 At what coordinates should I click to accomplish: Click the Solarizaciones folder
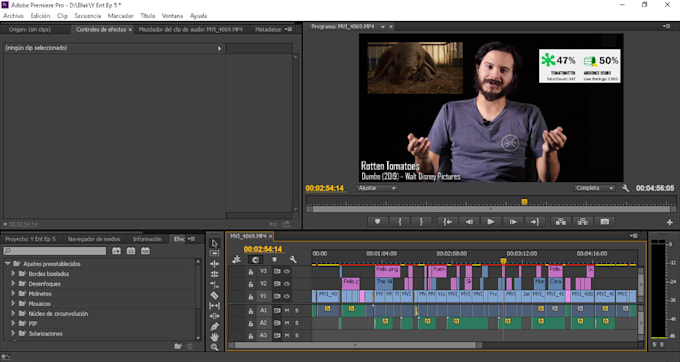tap(46, 333)
